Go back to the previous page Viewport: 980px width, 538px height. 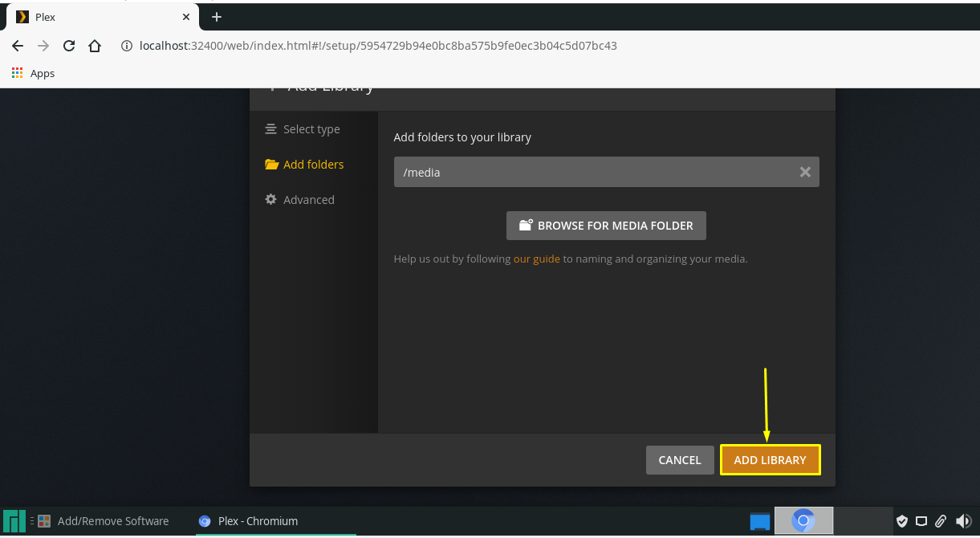click(x=18, y=46)
